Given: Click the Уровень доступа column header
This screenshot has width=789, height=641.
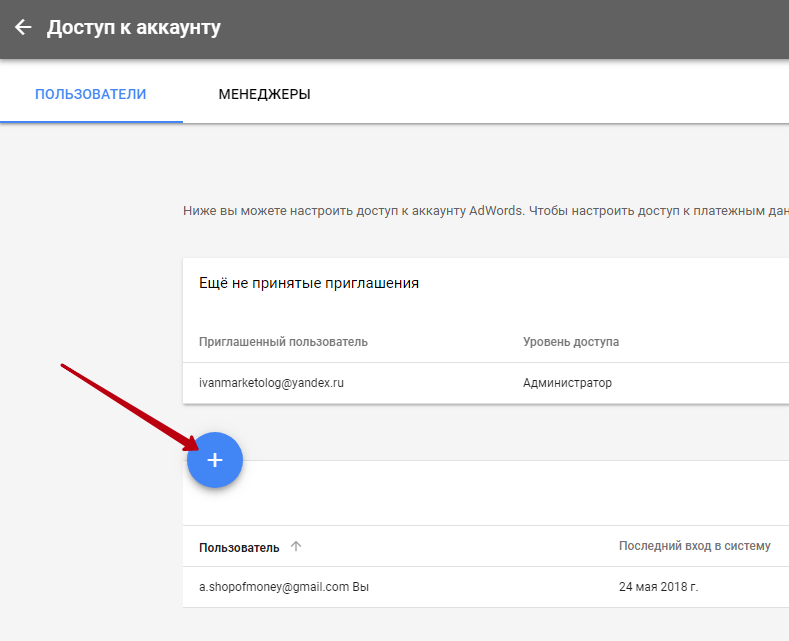Looking at the screenshot, I should click(x=570, y=342).
